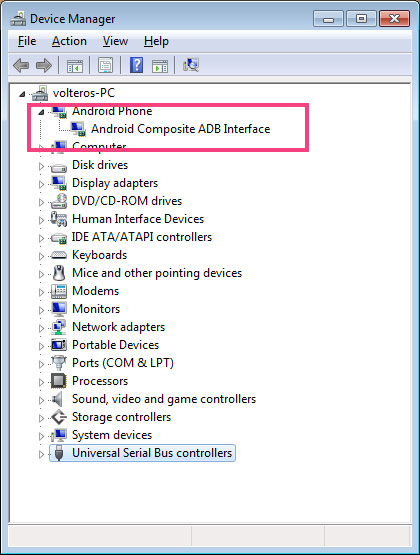Click the Back arrow toolbar icon
Screen dimensions: 420x555
click(21, 65)
